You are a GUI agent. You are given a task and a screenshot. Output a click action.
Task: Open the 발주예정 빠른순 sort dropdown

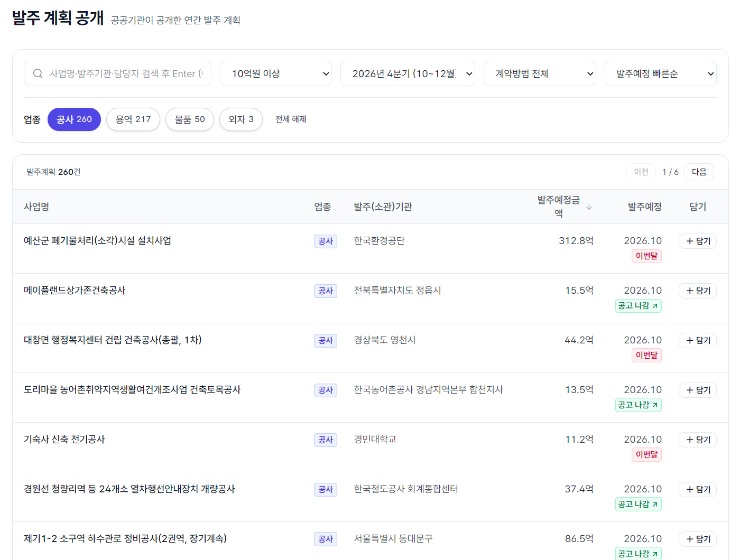(x=661, y=73)
